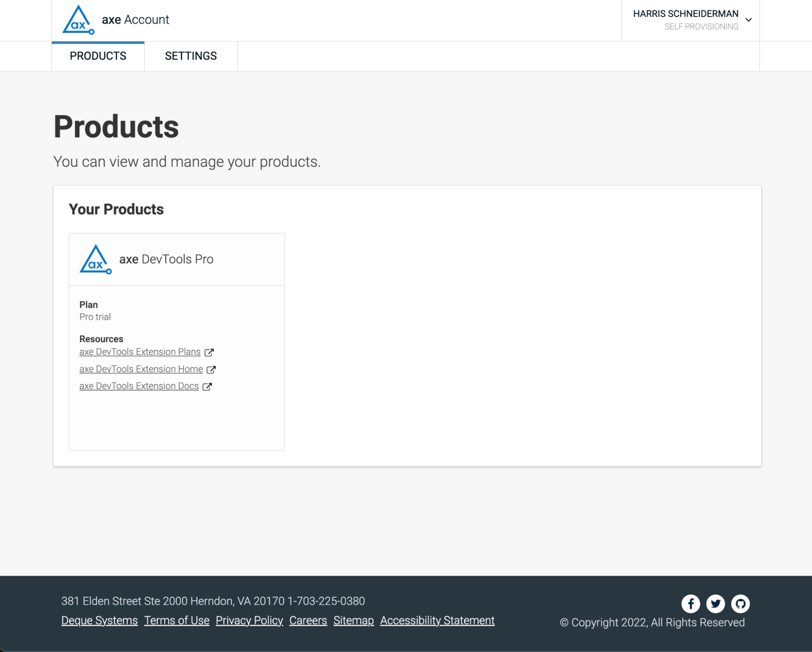This screenshot has height=652, width=812.
Task: Click external-link icon beside Extension Plans
Action: 209,352
